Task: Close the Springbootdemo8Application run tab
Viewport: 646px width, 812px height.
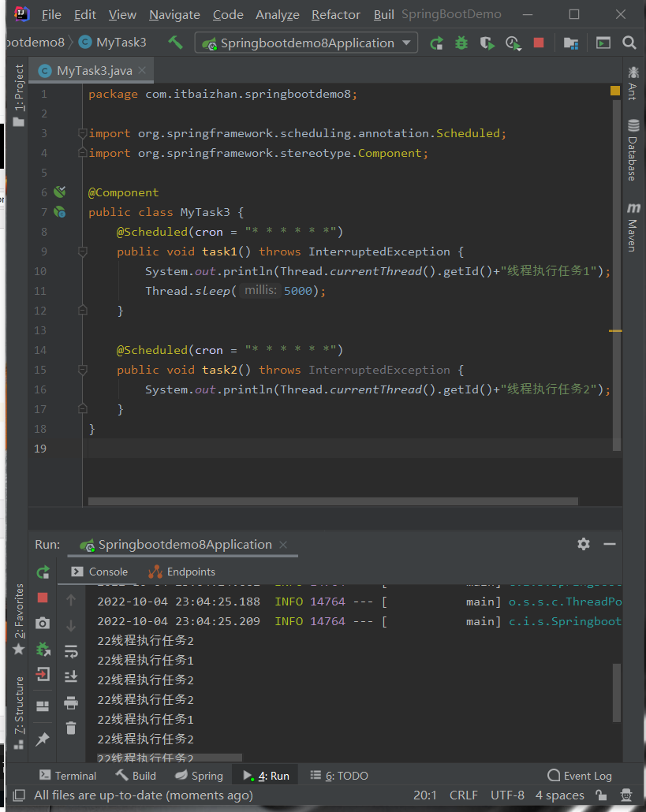Action: 283,545
